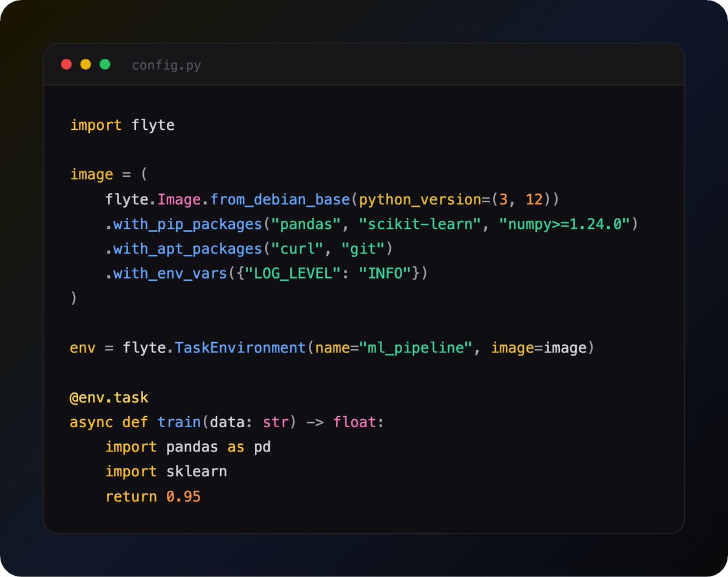The width and height of the screenshot is (728, 577).
Task: Click the with_apt_packages method name
Action: (188, 249)
